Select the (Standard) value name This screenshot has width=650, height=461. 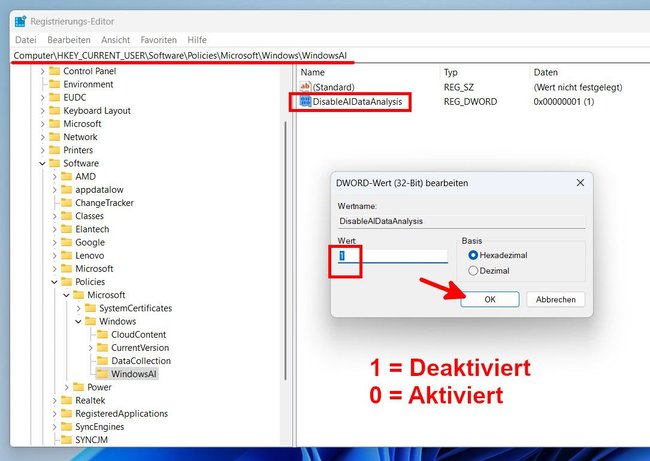point(333,87)
